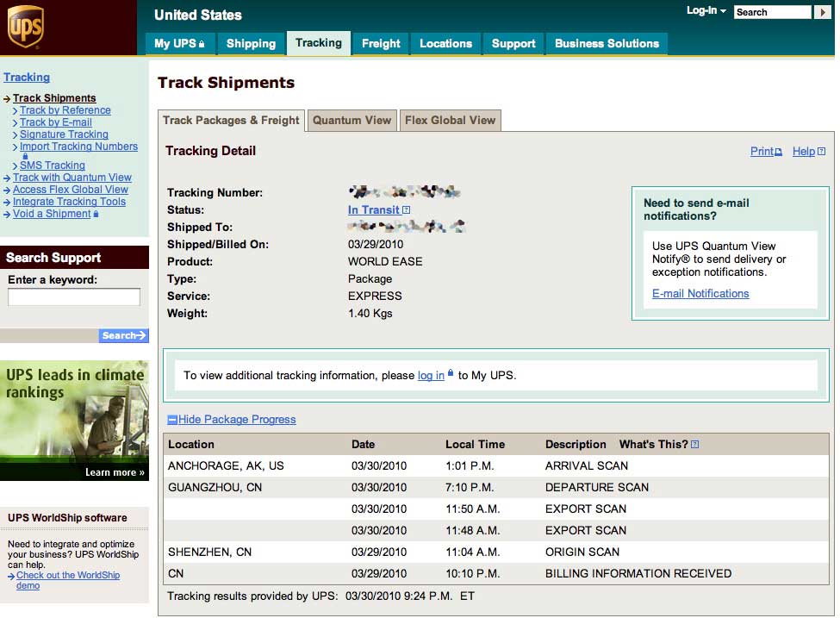
Task: Open the Log-In dropdown
Action: [706, 10]
